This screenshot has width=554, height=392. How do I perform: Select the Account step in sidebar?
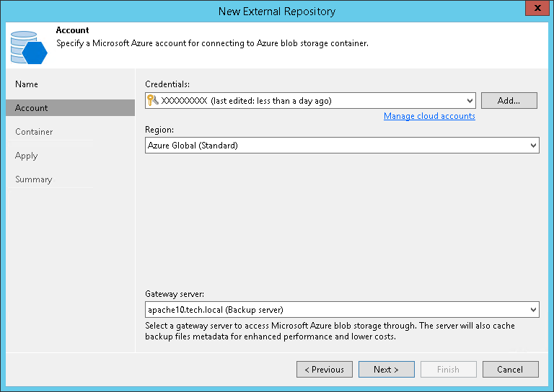32,108
